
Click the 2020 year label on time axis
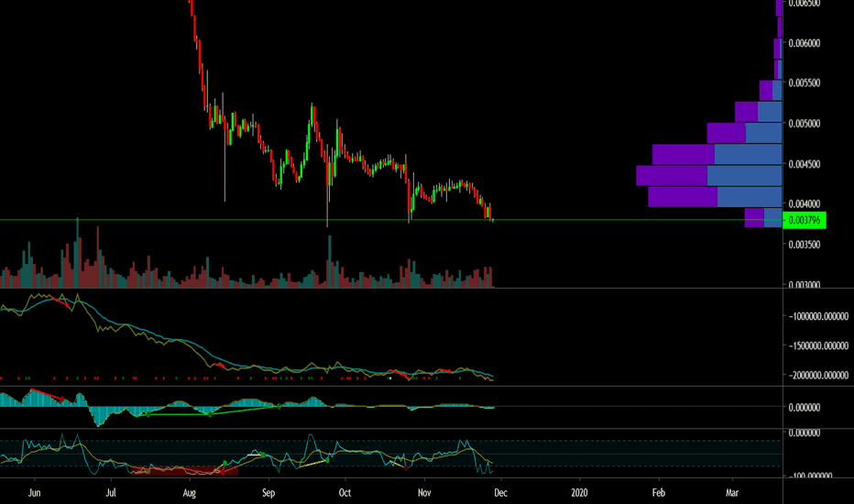[579, 493]
